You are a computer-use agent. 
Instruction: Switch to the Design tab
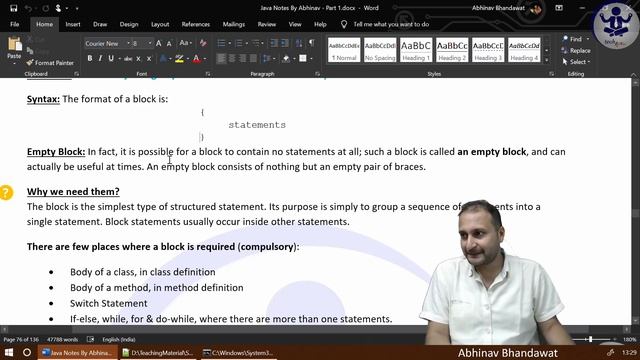click(x=129, y=24)
